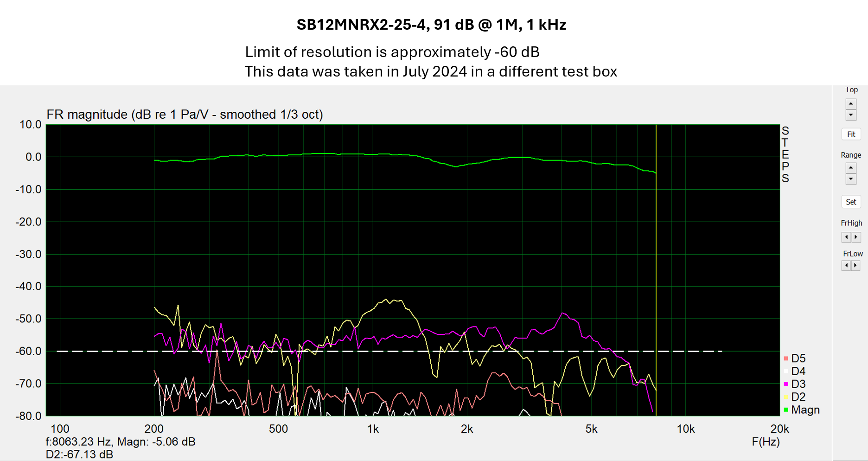The image size is (868, 461).
Task: Click the yellow cursor line near 8 kHz
Action: tap(656, 270)
